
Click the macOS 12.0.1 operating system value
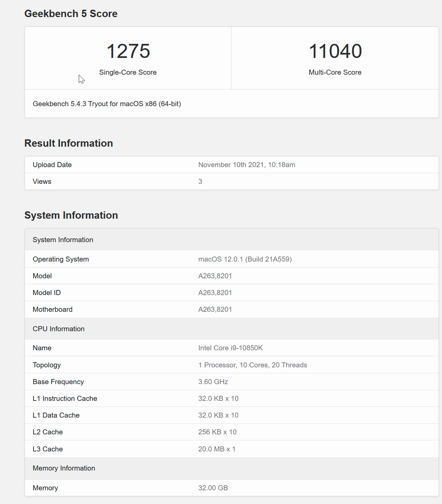click(x=245, y=259)
